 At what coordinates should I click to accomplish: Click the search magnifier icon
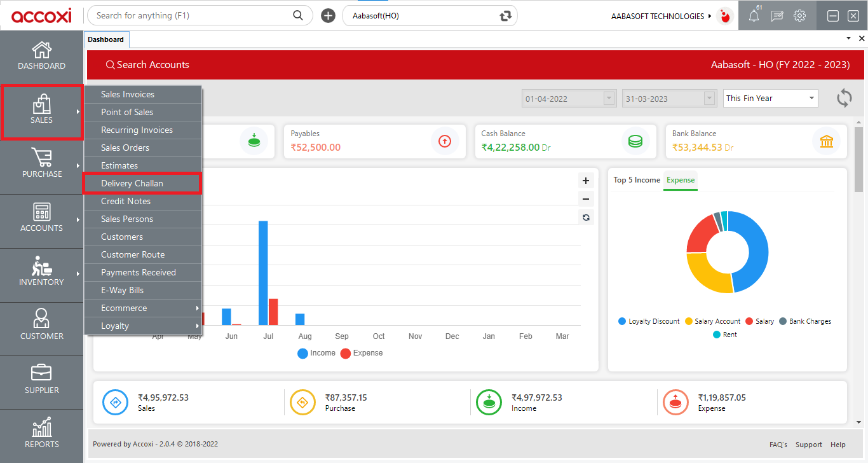(x=298, y=16)
